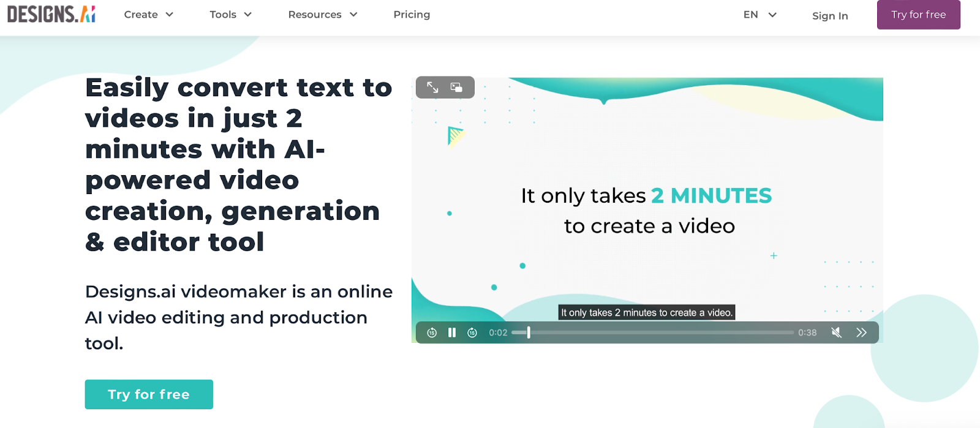This screenshot has height=428, width=980.
Task: Unmute the video audio
Action: point(836,332)
